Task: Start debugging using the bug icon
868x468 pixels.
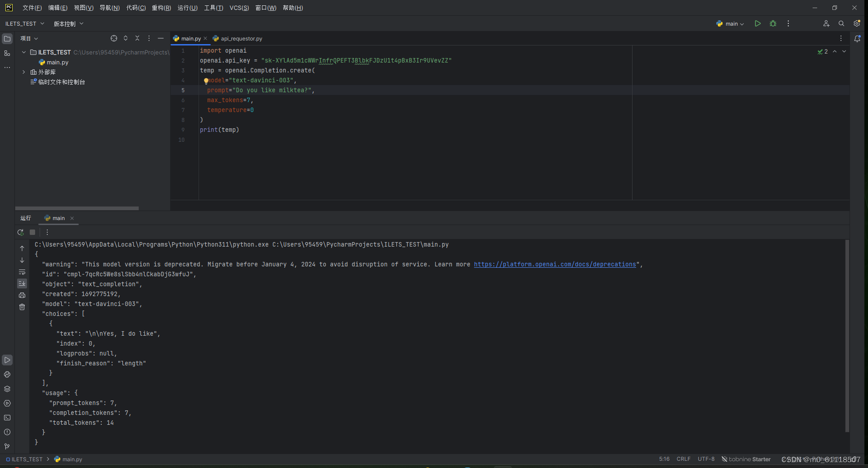Action: click(773, 23)
